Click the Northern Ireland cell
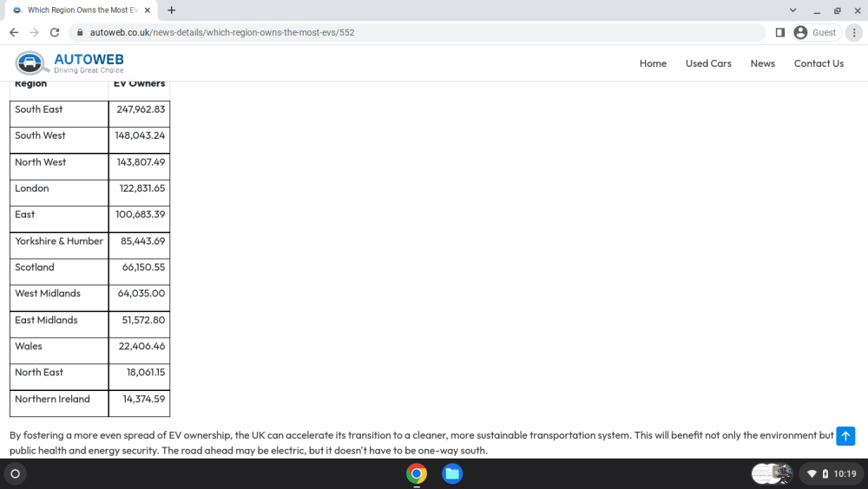Screen dimensions: 868x489 pyautogui.click(x=59, y=403)
